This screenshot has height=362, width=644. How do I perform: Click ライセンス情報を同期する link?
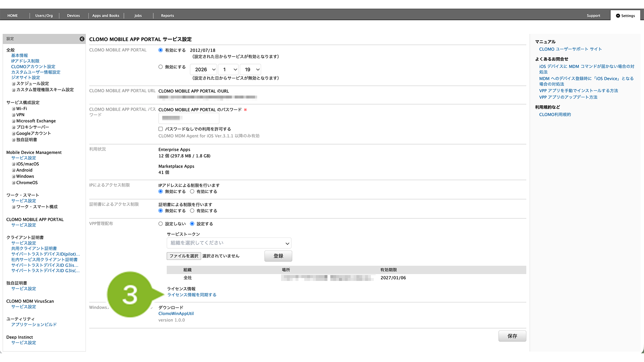pyautogui.click(x=192, y=295)
